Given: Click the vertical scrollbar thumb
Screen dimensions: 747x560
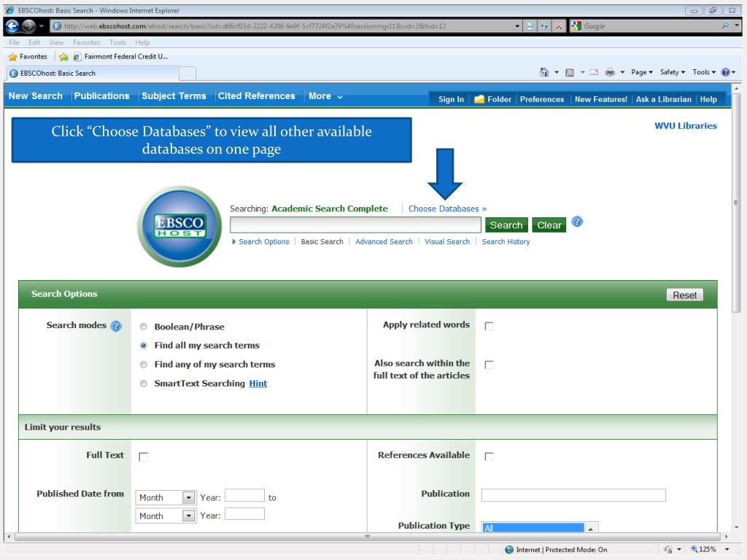Looking at the screenshot, I should point(736,203).
